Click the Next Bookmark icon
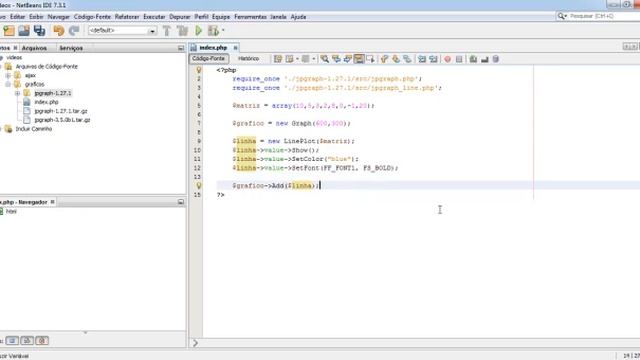The width and height of the screenshot is (640, 360). point(396,59)
